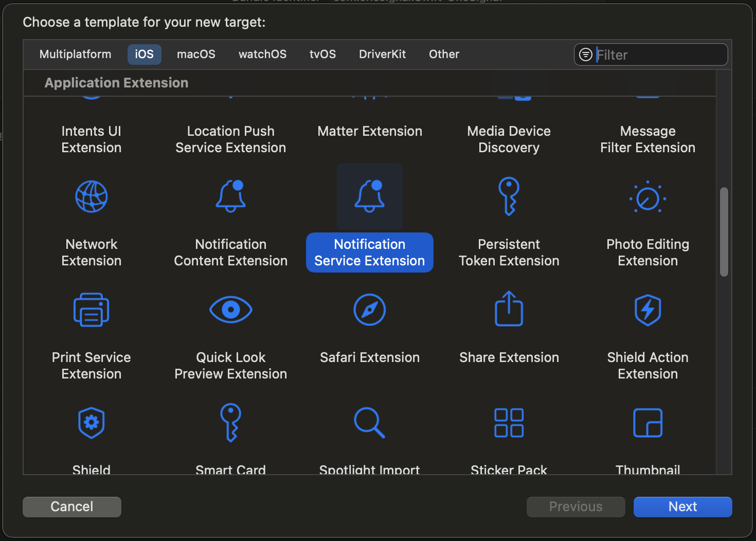Cancel the template chooser
This screenshot has height=541, width=756.
72,507
